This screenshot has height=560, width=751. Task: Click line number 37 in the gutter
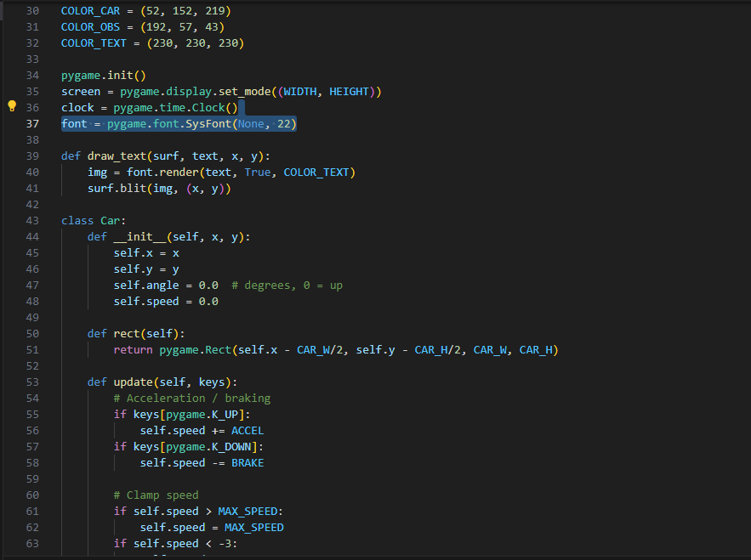pos(32,123)
